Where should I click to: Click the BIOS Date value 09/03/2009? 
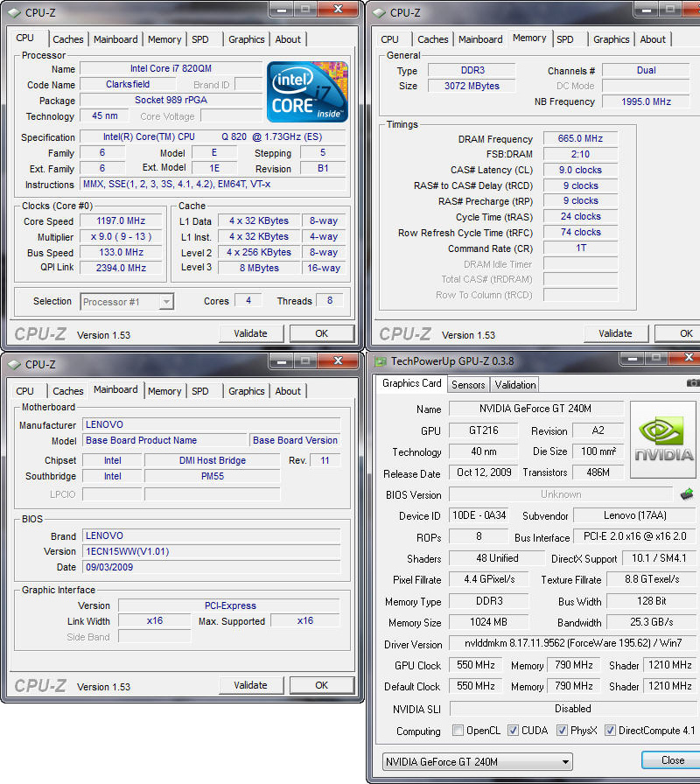coord(211,568)
